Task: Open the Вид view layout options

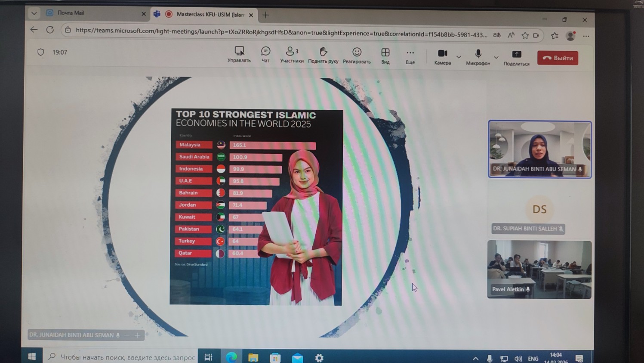Action: (x=385, y=55)
